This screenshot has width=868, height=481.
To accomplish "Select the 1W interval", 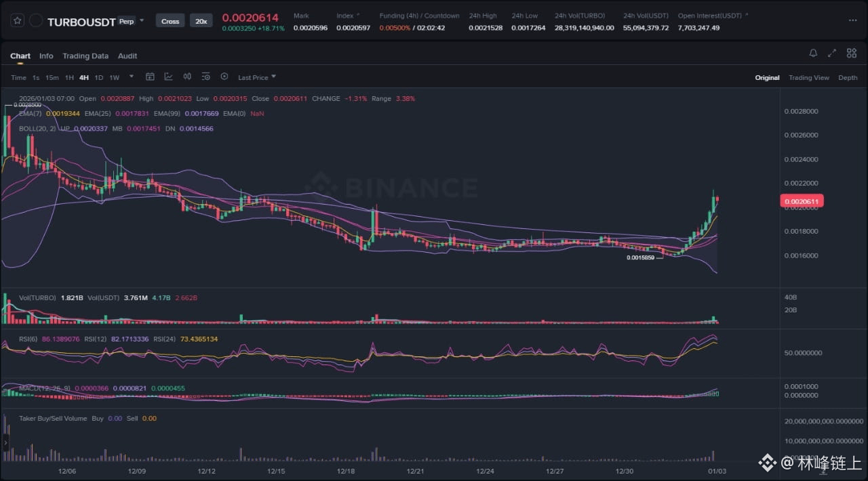I will point(114,77).
